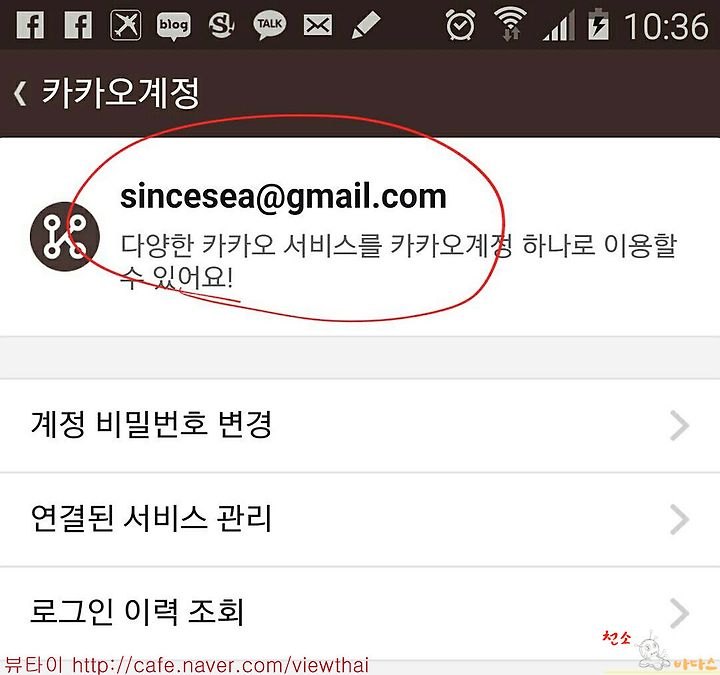Select the 로그인 이력 조회 menu item
This screenshot has width=720, height=675.
point(360,613)
